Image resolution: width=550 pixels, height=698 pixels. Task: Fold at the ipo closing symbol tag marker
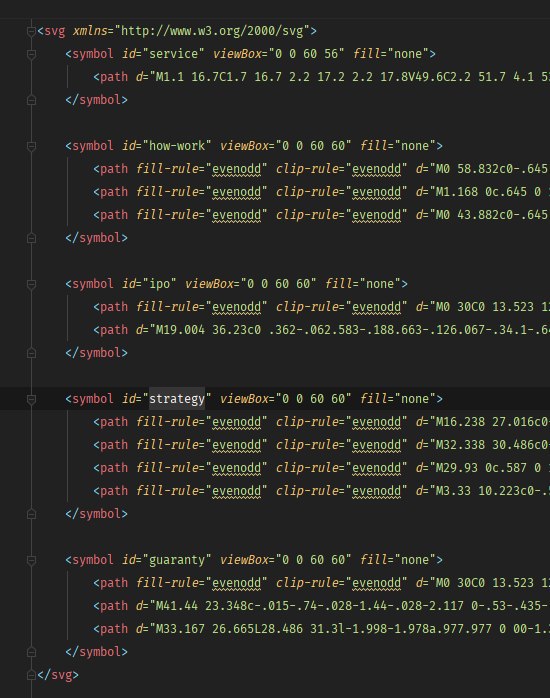coord(31,353)
